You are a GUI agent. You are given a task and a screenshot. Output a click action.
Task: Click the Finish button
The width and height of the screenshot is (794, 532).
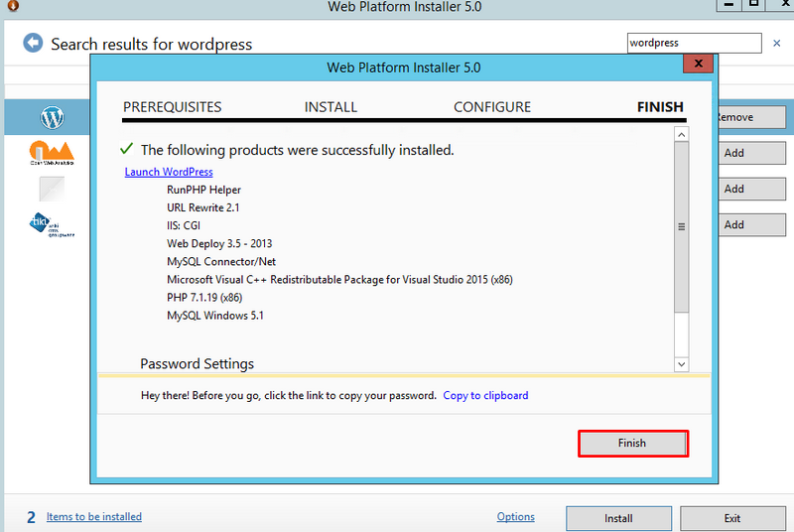point(633,444)
